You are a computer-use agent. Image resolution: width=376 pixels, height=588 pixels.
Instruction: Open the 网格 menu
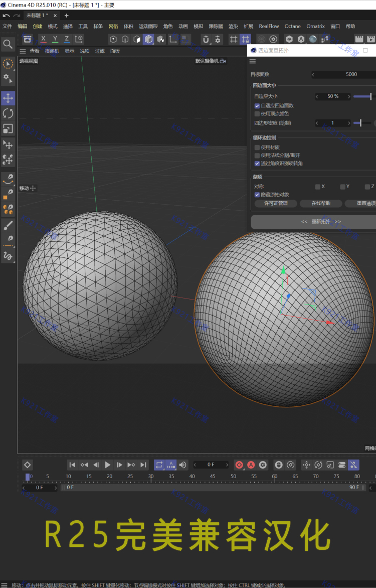(113, 26)
